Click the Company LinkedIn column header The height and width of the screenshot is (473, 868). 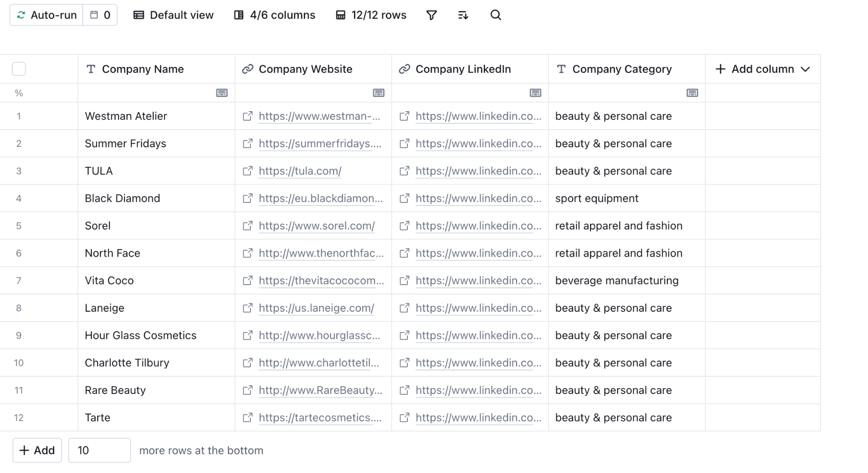tap(470, 69)
